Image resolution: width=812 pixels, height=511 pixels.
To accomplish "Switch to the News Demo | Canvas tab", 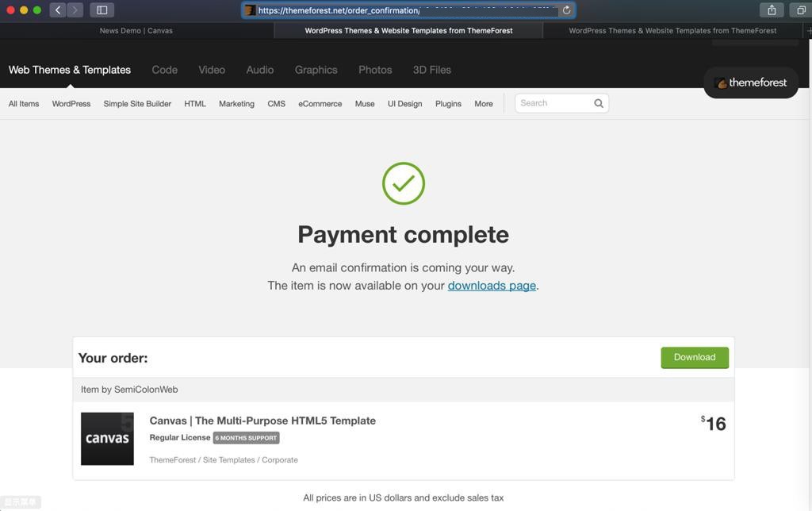I will (136, 31).
